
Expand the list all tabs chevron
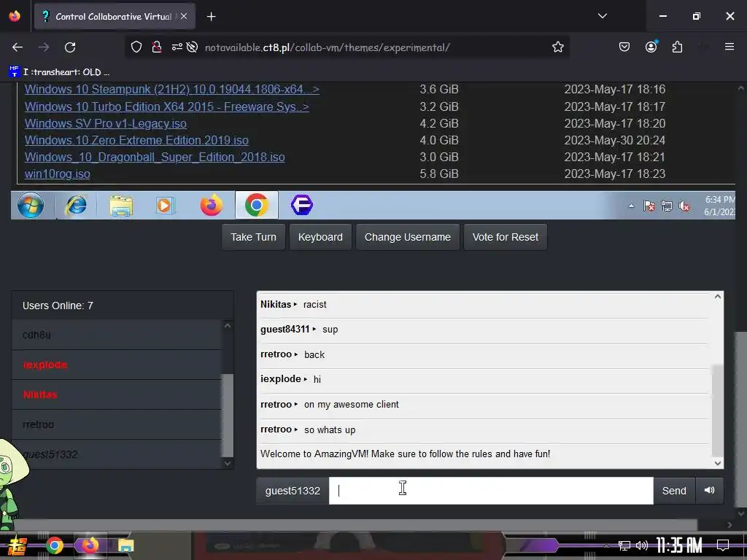click(x=602, y=16)
